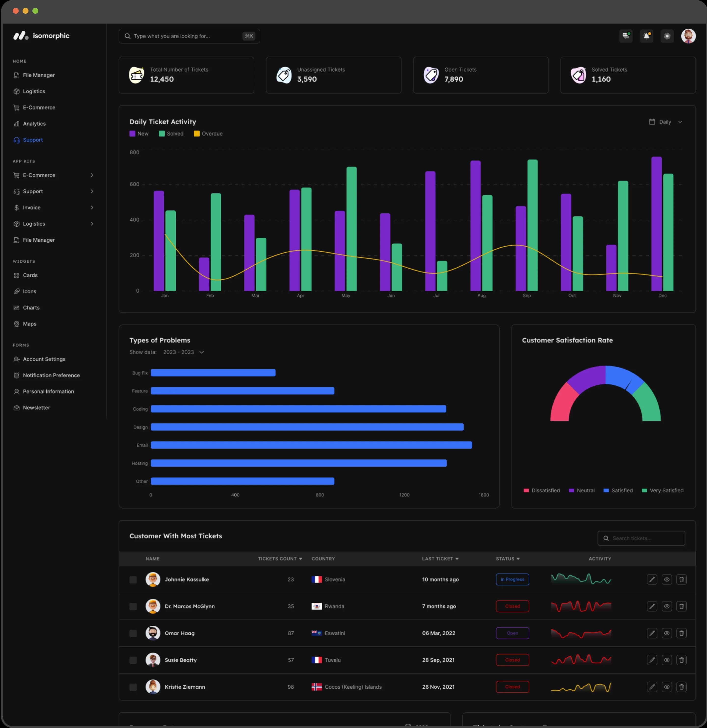
Task: Click Closed badge for Kristie Ziemann
Action: 512,687
